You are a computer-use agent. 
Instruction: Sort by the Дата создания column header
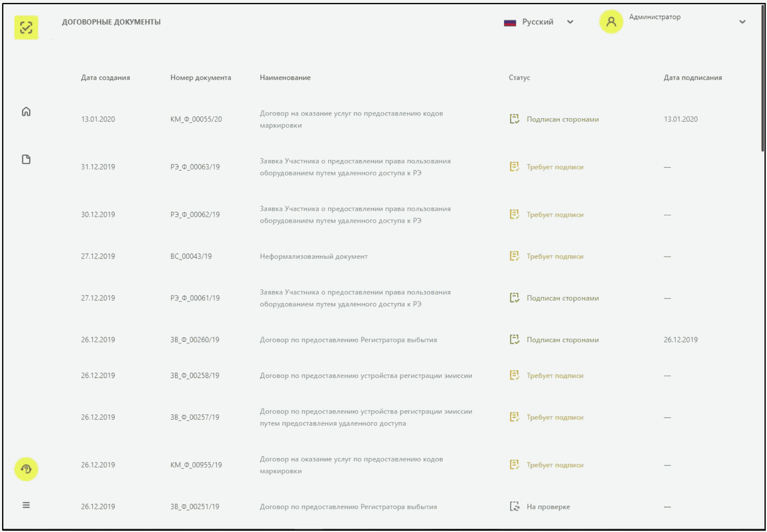point(105,77)
